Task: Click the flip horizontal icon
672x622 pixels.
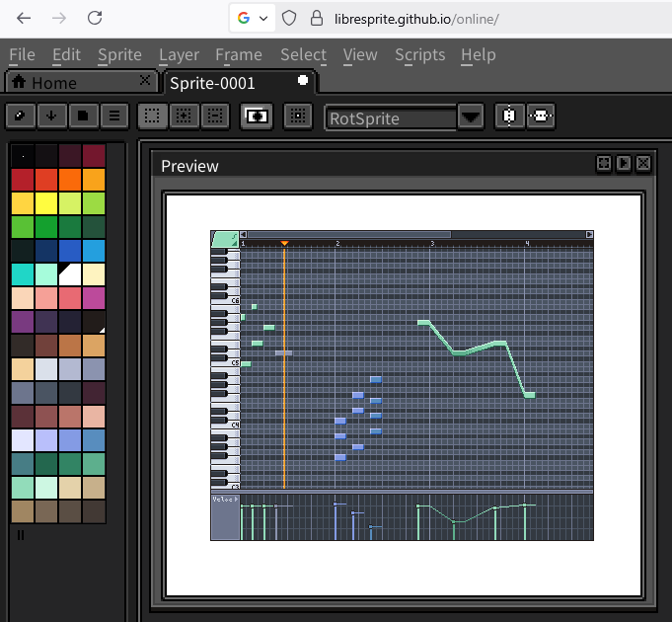Action: click(x=508, y=116)
